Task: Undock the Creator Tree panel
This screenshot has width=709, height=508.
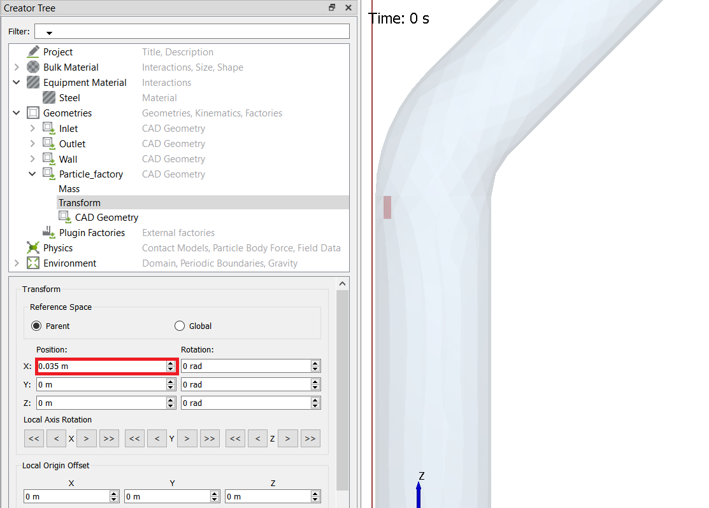Action: [x=332, y=8]
